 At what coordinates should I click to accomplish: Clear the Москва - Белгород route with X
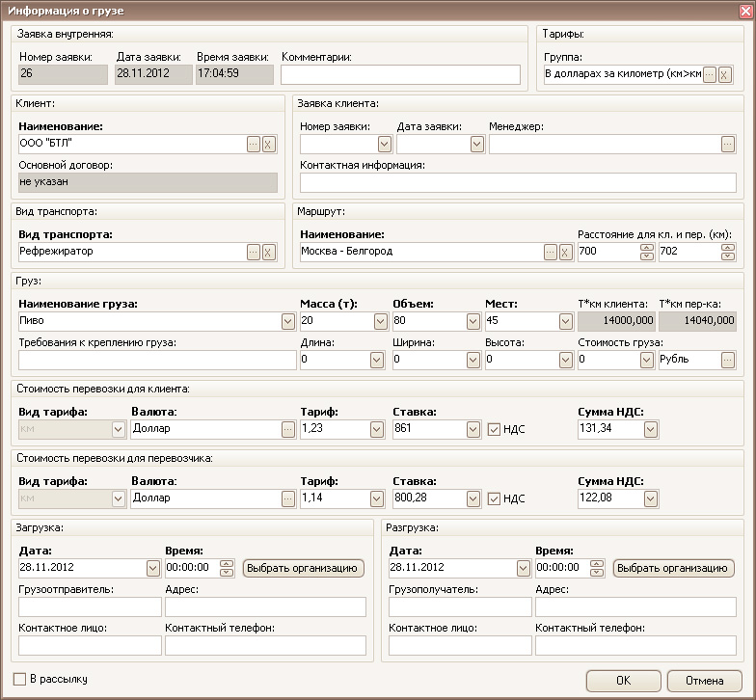click(566, 252)
